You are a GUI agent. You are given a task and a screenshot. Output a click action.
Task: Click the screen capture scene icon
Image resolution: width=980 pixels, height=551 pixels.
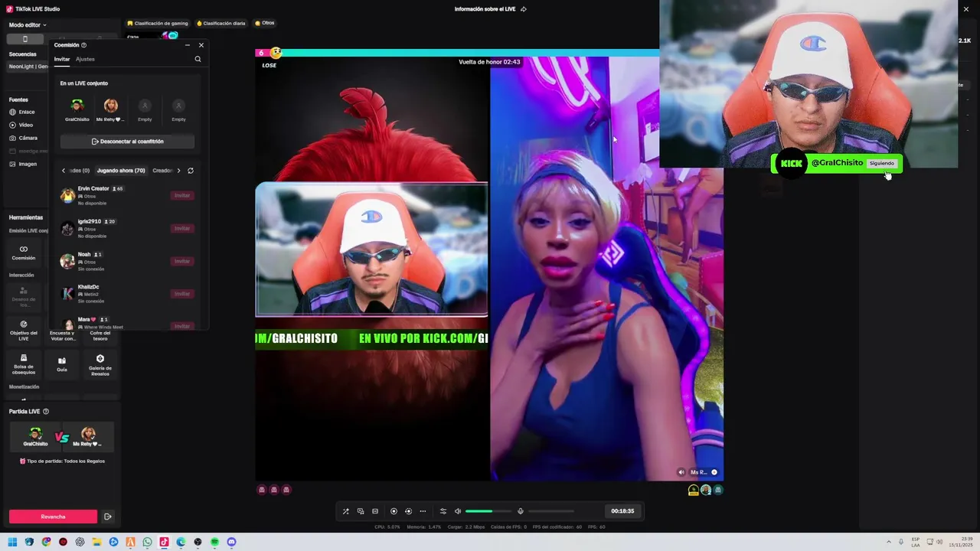361,511
